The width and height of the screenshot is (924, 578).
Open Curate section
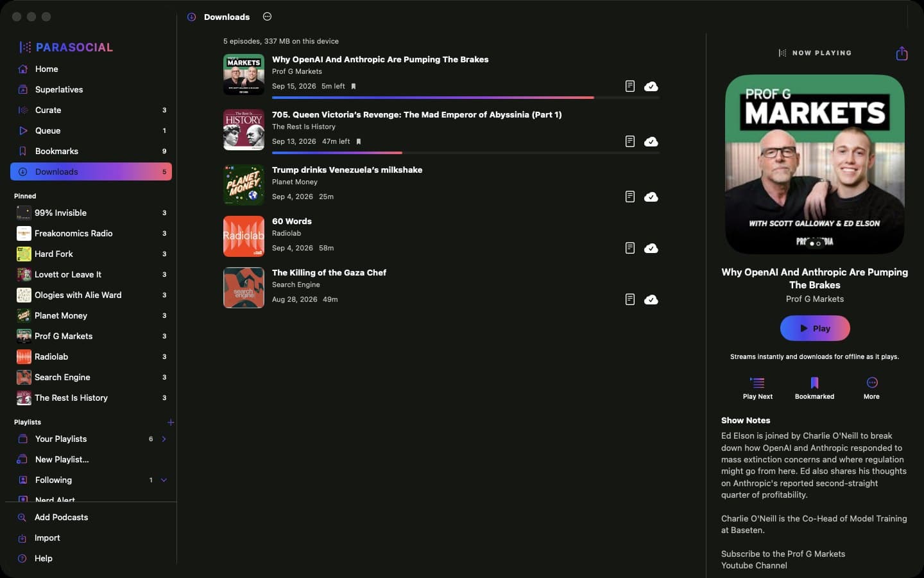[x=91, y=110]
